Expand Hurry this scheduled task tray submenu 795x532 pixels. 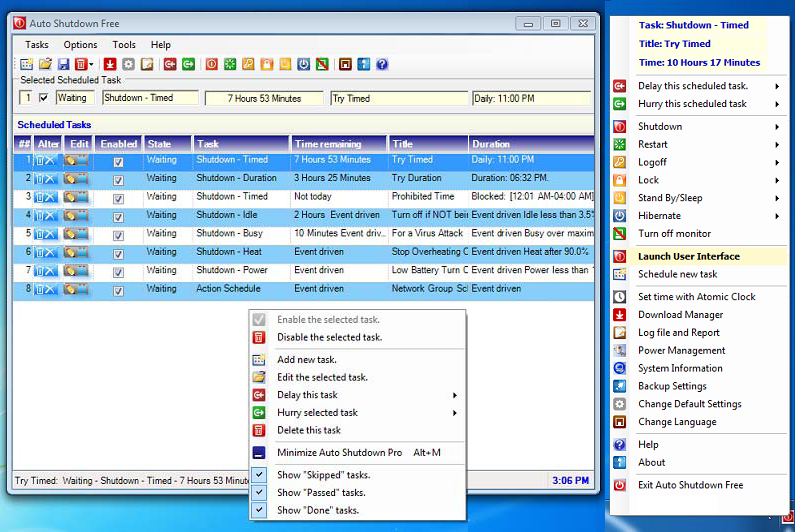pos(777,104)
